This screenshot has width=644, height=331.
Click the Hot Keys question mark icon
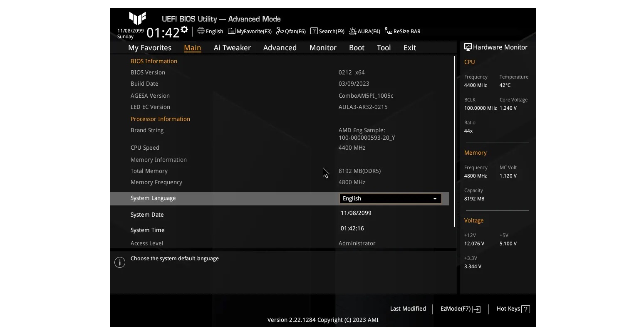pos(525,309)
